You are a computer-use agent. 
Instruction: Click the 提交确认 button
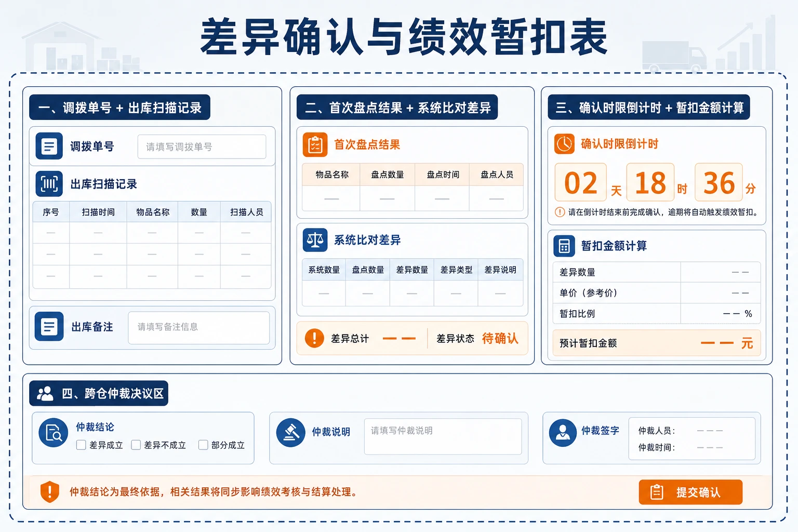[x=690, y=492]
